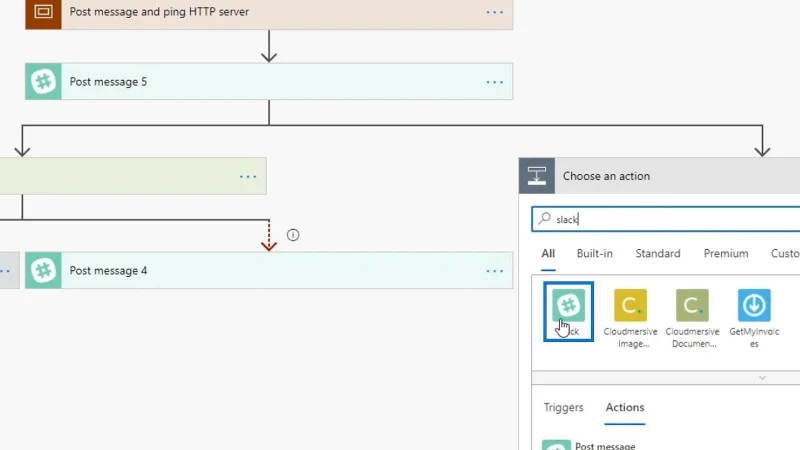Viewport: 800px width, 450px height.
Task: Switch to the Custom tab
Action: 785,254
